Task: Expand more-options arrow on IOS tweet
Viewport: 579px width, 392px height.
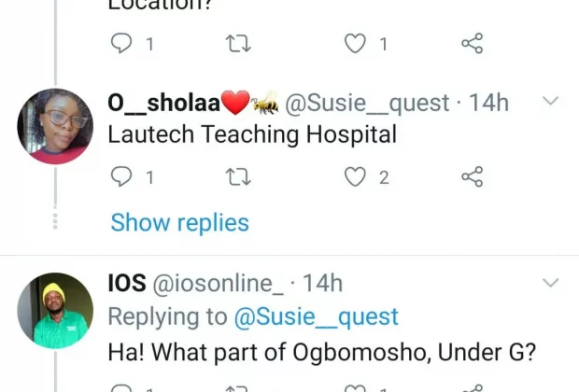Action: tap(551, 282)
